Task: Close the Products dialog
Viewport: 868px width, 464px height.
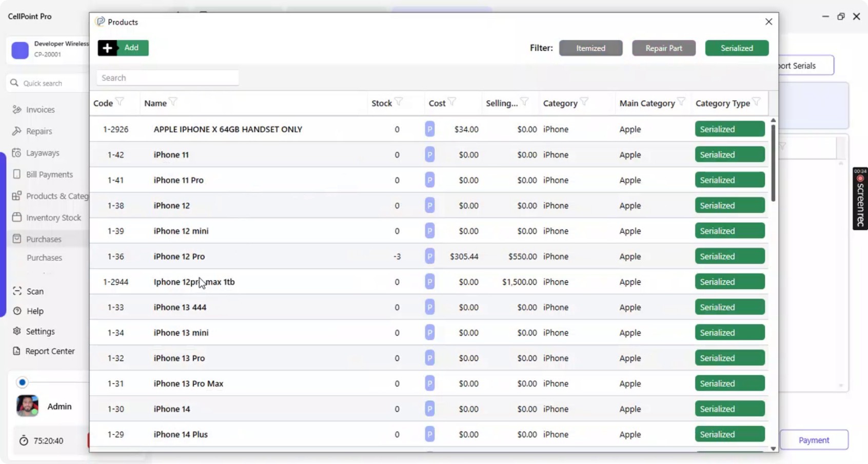Action: tap(768, 22)
